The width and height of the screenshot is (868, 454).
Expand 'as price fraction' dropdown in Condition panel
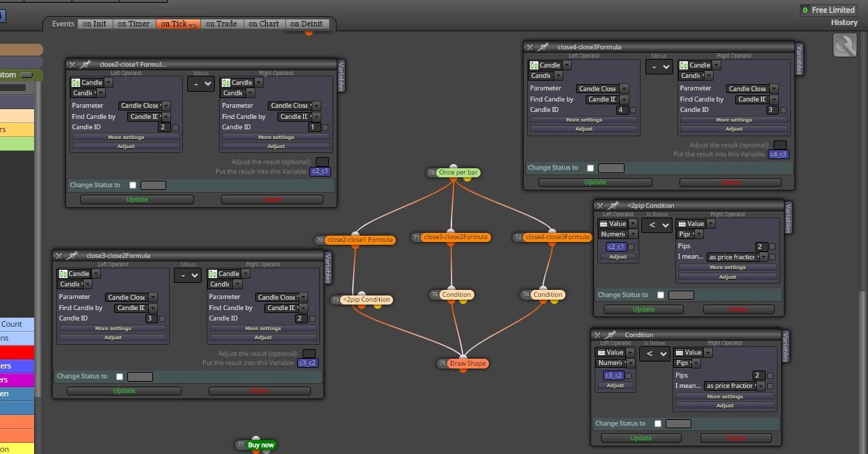[735, 386]
